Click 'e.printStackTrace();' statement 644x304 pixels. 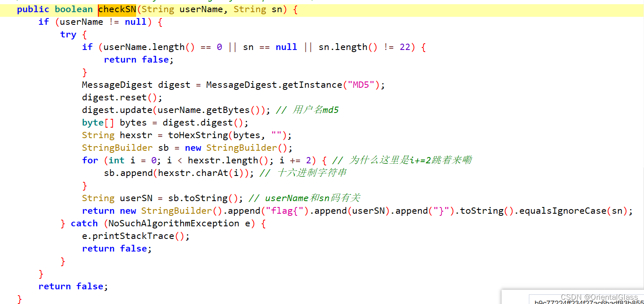click(136, 236)
